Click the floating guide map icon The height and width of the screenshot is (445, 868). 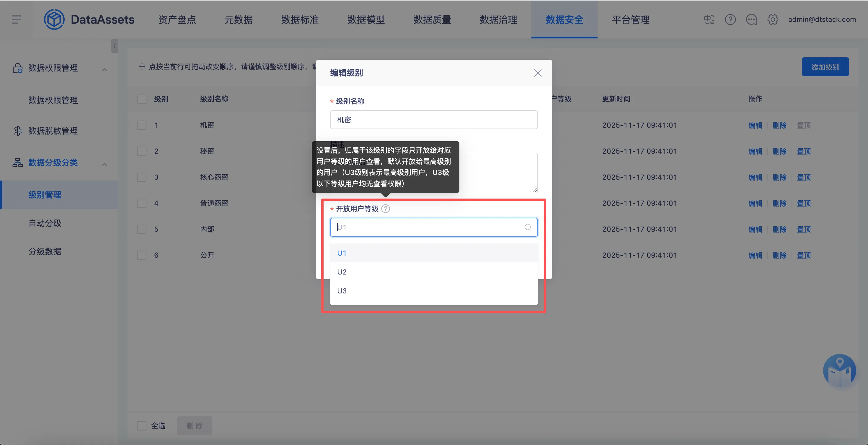[x=839, y=371]
